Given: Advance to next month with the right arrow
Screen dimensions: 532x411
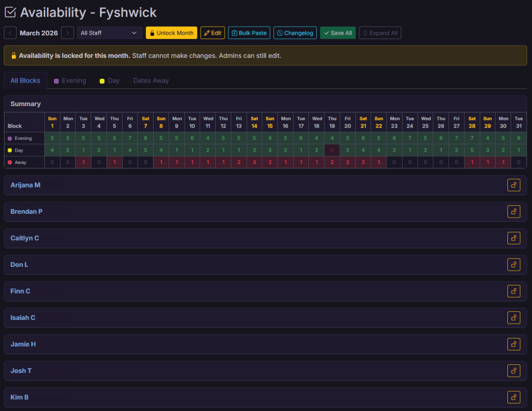Looking at the screenshot, I should click(x=67, y=33).
